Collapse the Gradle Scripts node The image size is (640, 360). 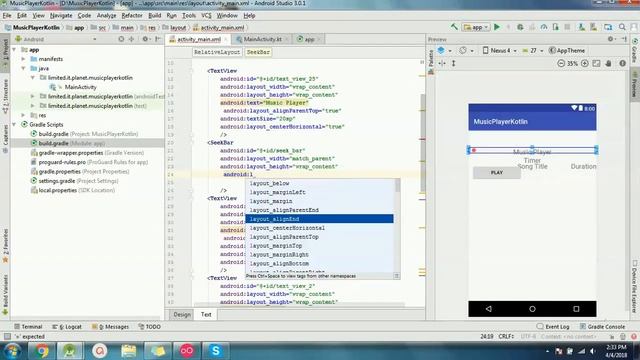click(15, 124)
